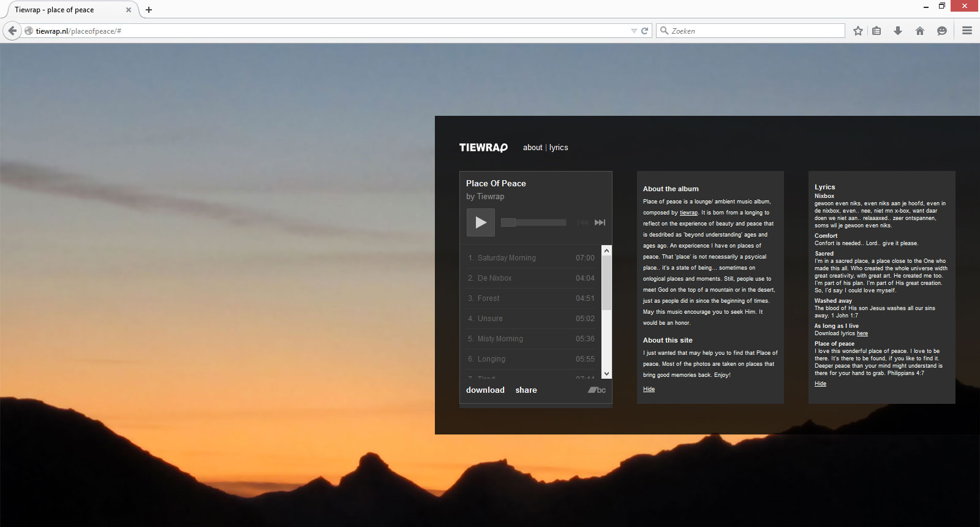Viewport: 980px width, 527px height.
Task: Minimize the browser window
Action: pos(925,7)
